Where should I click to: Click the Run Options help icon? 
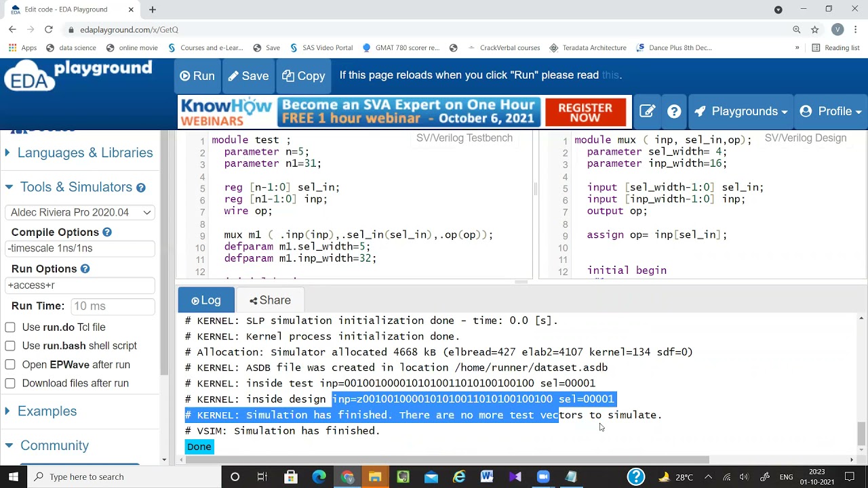tap(85, 269)
